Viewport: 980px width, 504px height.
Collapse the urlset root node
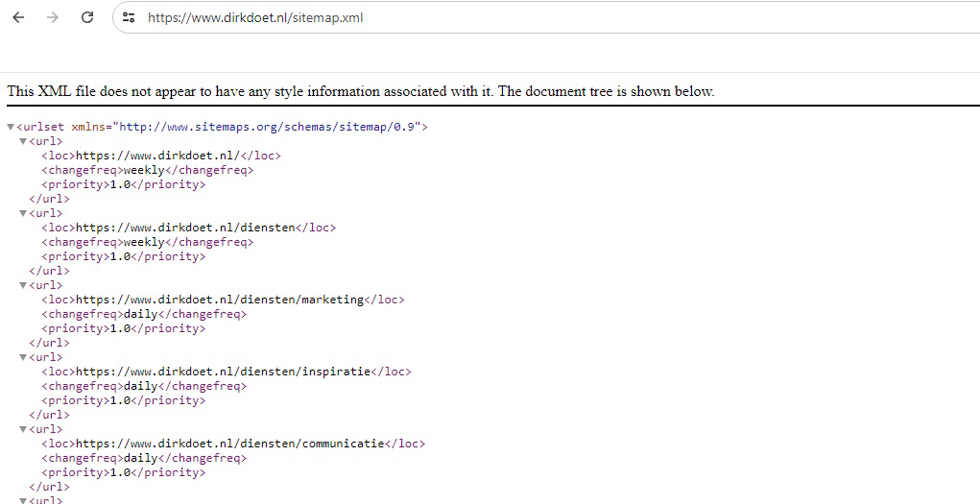(11, 127)
